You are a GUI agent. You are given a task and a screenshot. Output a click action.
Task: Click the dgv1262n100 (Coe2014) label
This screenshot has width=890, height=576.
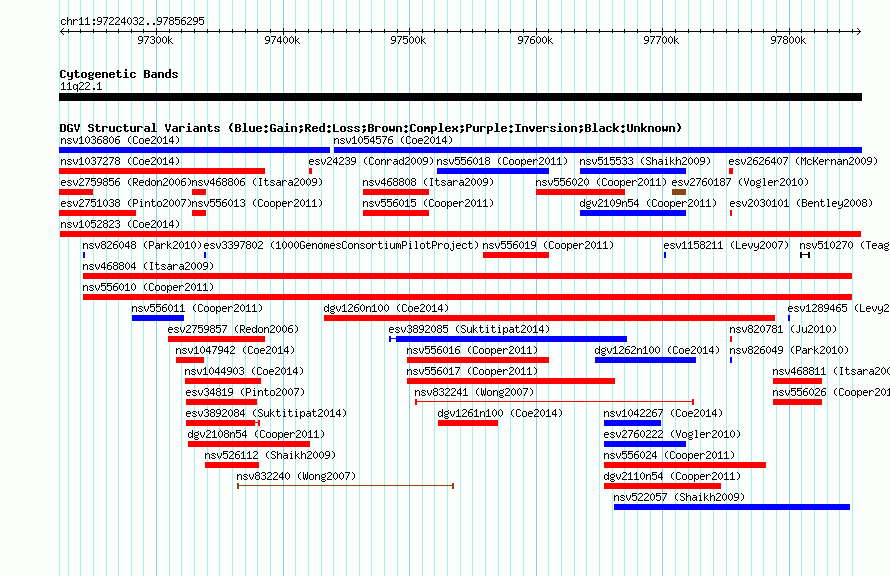(x=657, y=350)
